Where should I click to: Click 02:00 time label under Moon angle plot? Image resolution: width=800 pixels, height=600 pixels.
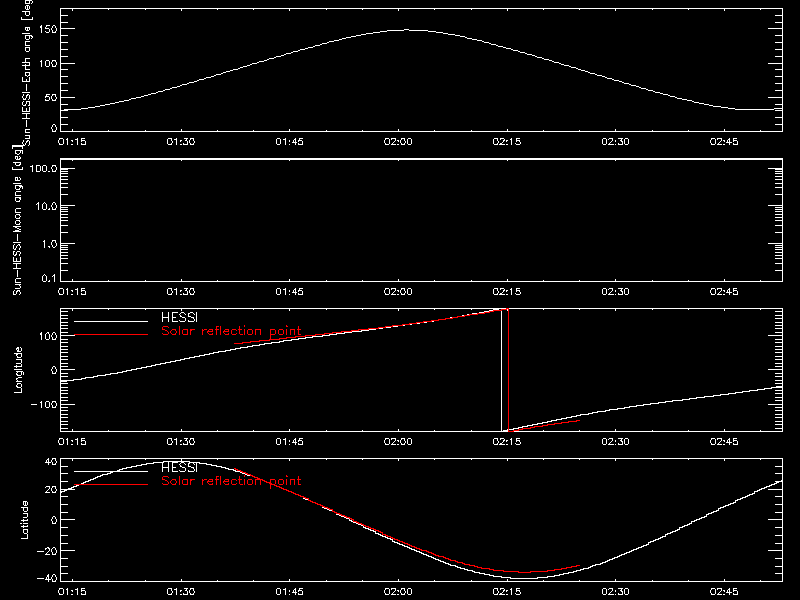pyautogui.click(x=398, y=291)
